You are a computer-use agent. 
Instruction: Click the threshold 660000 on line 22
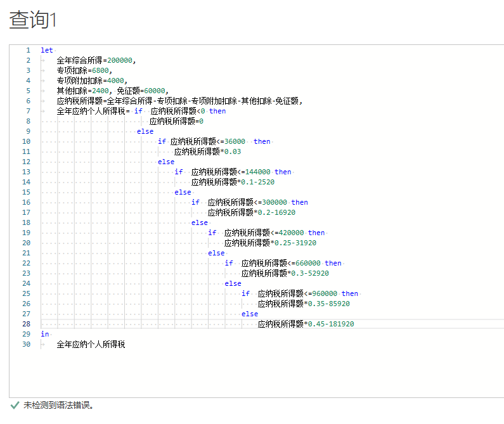308,263
